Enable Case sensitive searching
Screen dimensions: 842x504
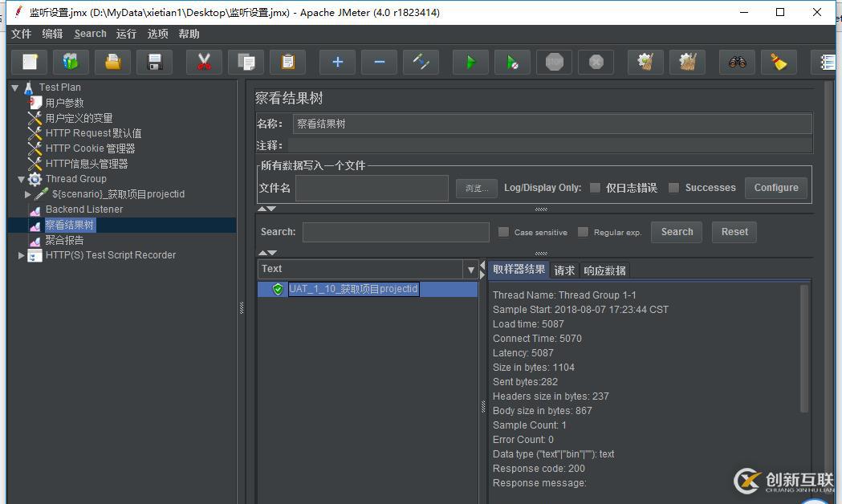pyautogui.click(x=505, y=232)
